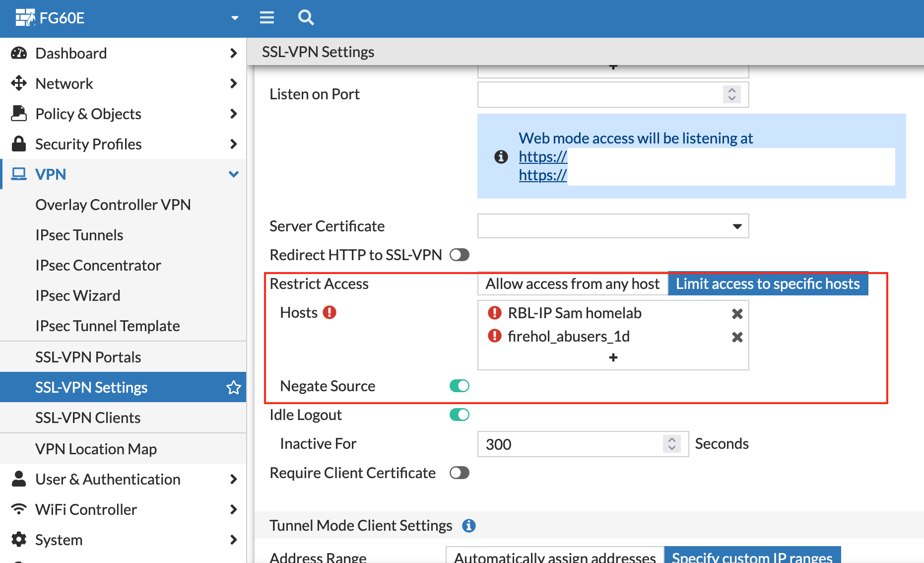Screen dimensions: 924x563
Task: Open the search magnifier icon
Action: coord(306,18)
